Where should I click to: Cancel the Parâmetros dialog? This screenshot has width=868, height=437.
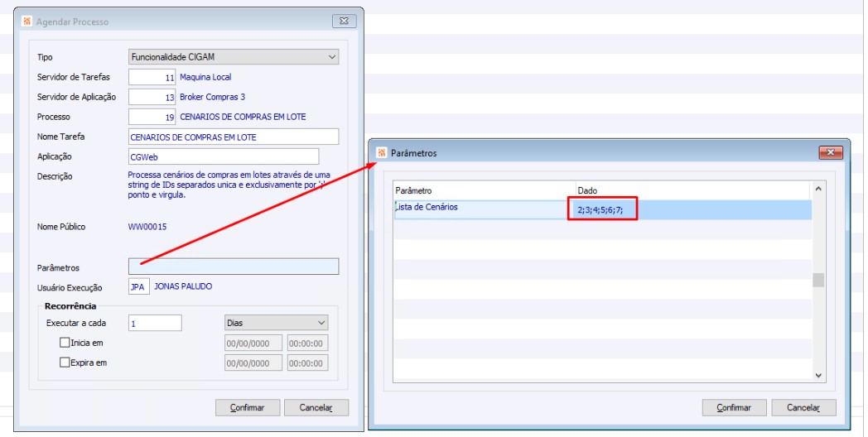pos(803,408)
